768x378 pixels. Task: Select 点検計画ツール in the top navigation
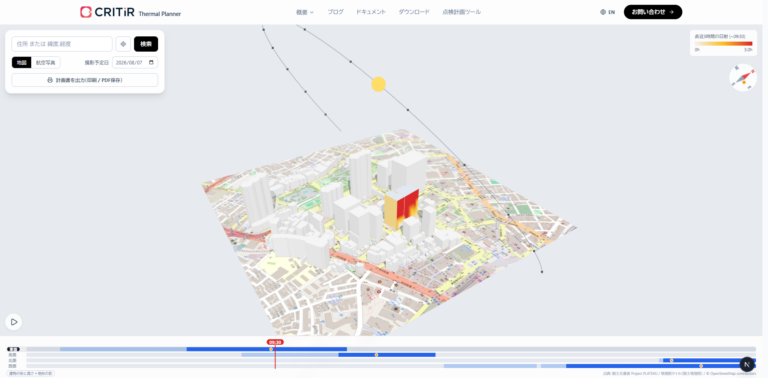pyautogui.click(x=461, y=12)
